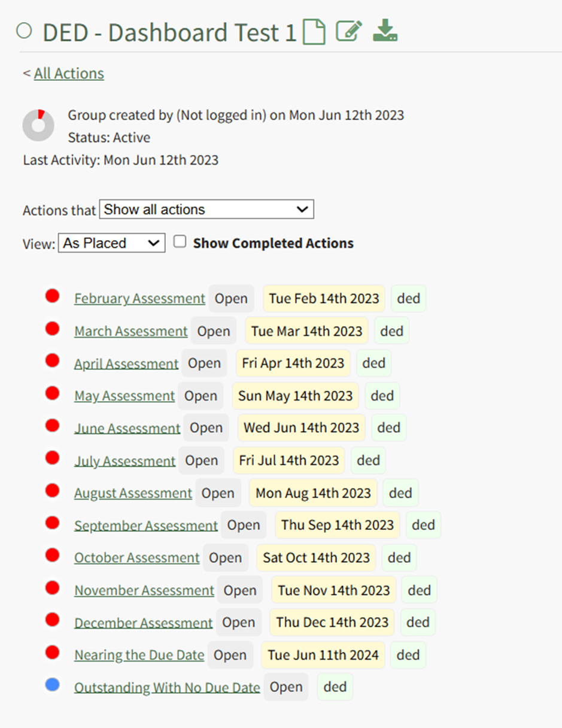Open the September Assessment link
This screenshot has height=728, width=562.
[x=146, y=526]
